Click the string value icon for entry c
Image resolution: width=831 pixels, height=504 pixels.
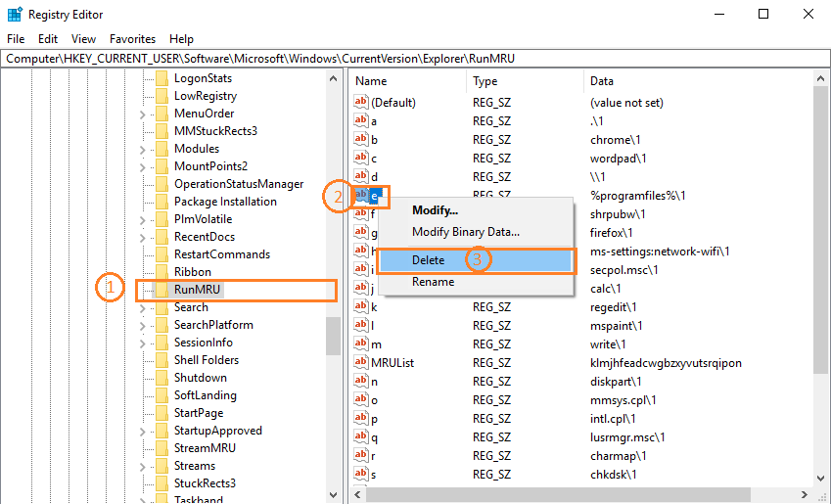(x=361, y=158)
